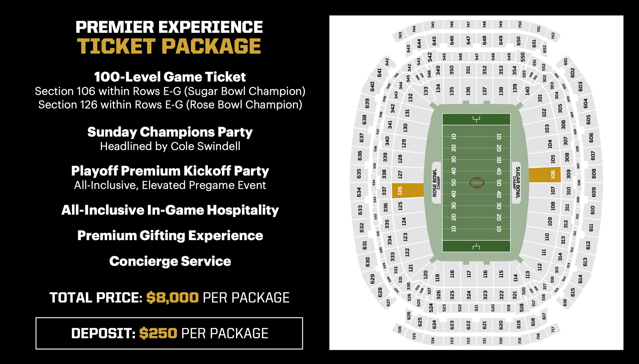Pick section 309 behind section 106
This screenshot has width=639, height=364.
[x=568, y=174]
